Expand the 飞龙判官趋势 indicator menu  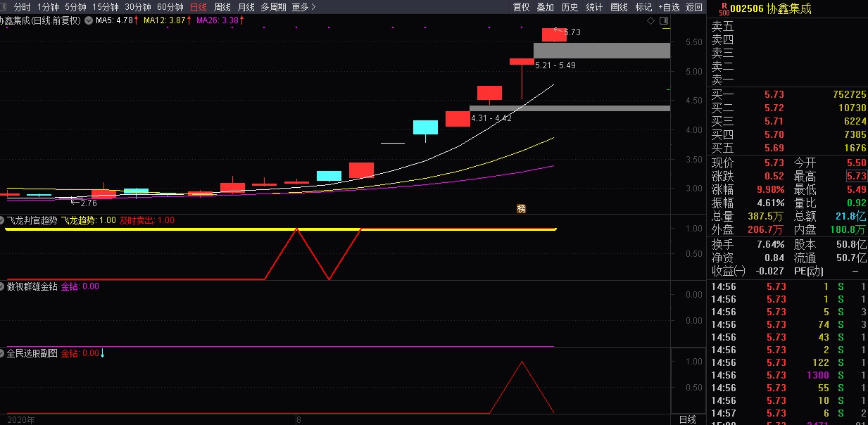click(x=3, y=220)
